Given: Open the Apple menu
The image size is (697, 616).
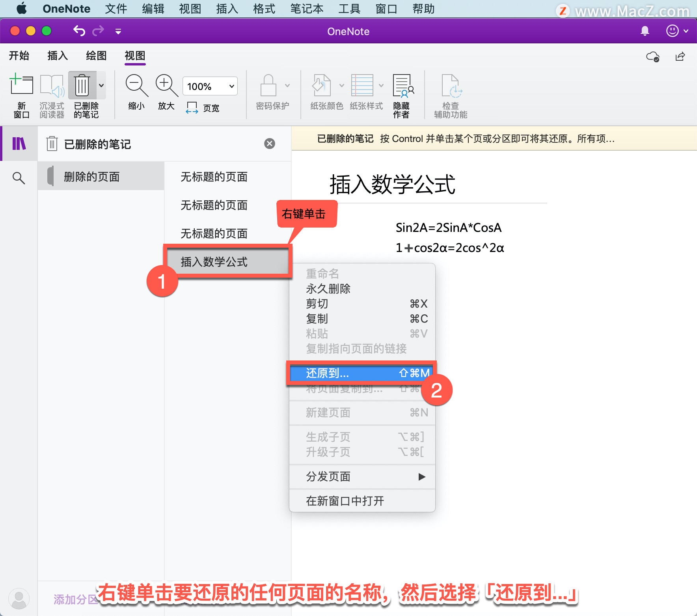Looking at the screenshot, I should click(x=21, y=9).
